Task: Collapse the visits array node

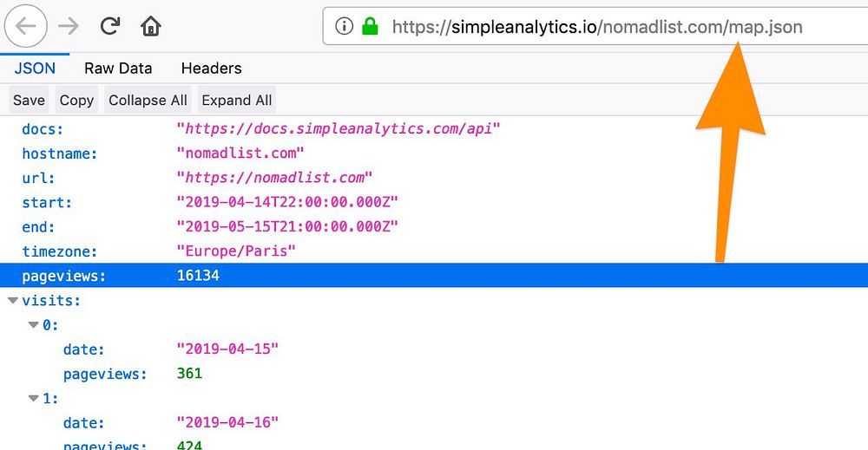Action: pos(13,301)
